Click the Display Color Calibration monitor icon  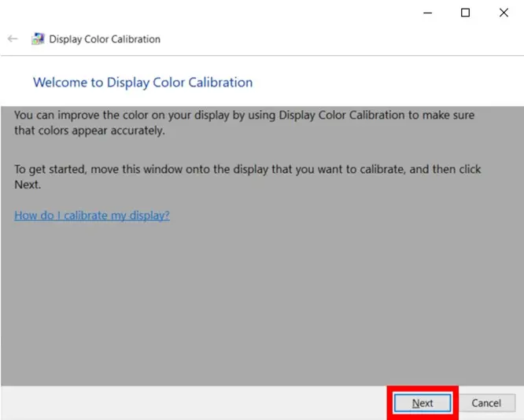(38, 39)
